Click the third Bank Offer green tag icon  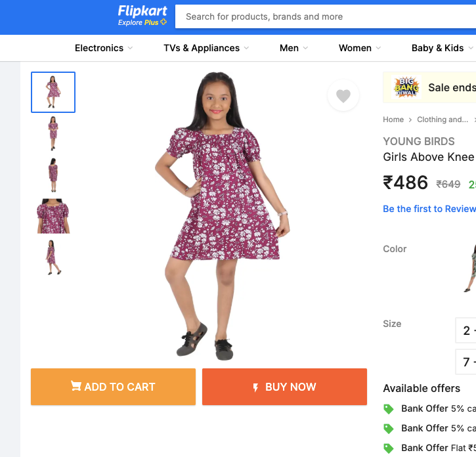[x=389, y=448]
